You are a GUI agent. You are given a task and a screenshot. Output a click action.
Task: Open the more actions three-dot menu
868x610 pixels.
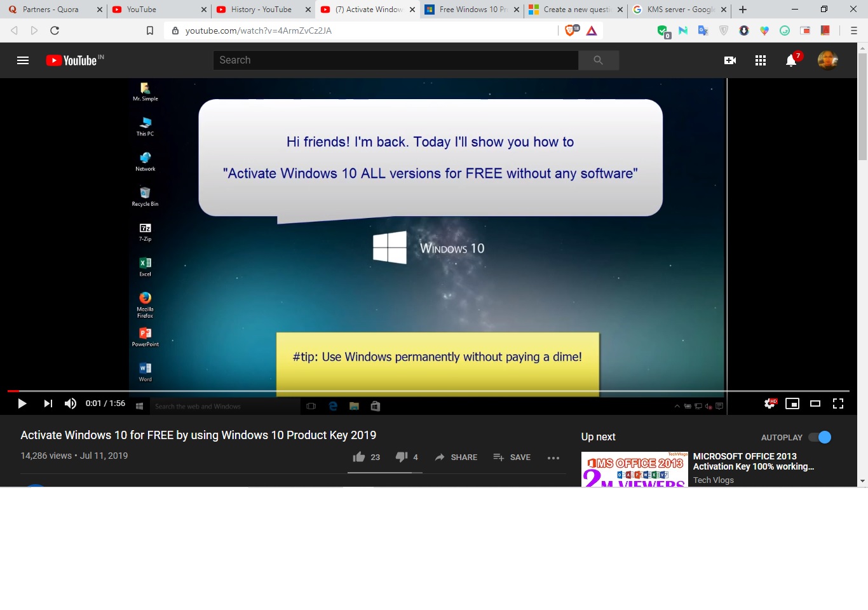click(x=553, y=457)
